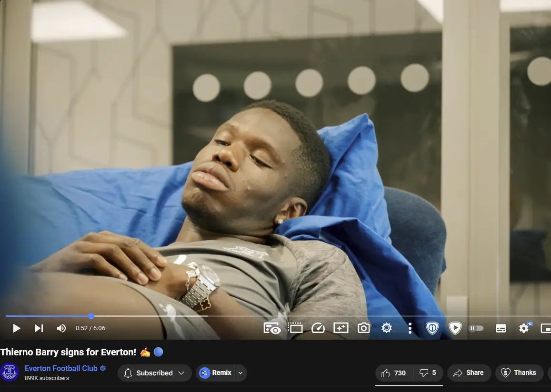Click the shield play icon
The image size is (551, 392).
455,328
